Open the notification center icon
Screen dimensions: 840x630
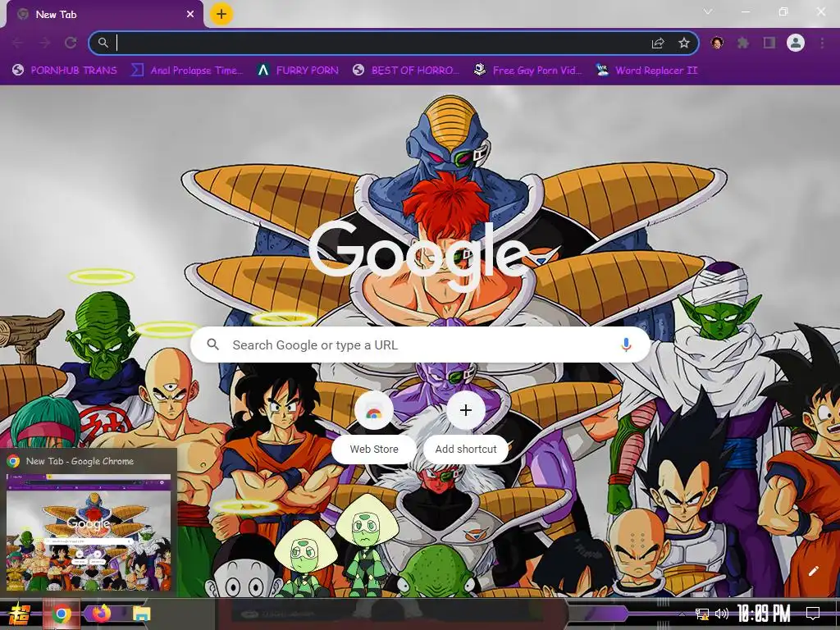point(813,614)
